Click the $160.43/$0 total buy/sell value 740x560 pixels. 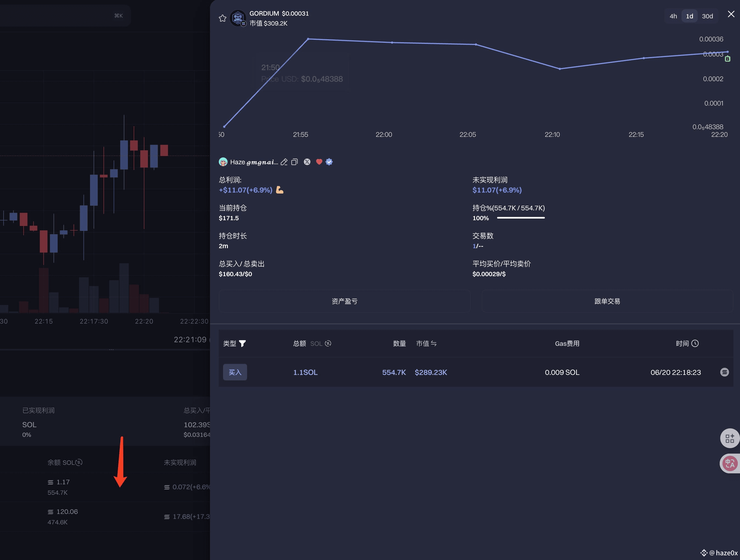(x=235, y=274)
